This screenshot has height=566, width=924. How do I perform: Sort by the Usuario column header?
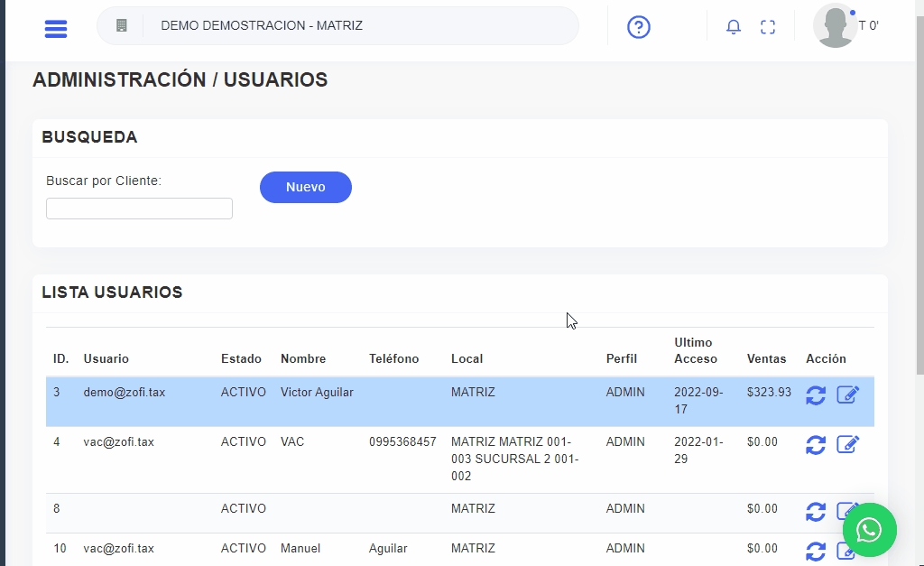tap(106, 358)
